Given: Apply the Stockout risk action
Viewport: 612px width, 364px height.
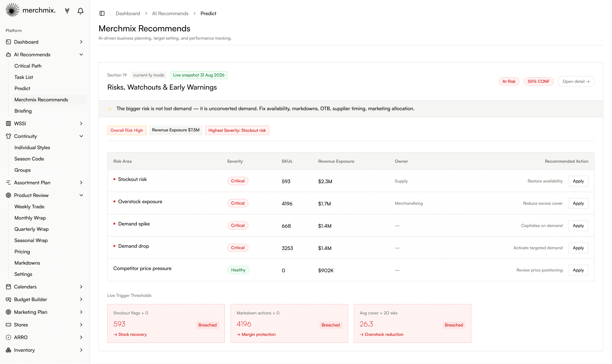Looking at the screenshot, I should pyautogui.click(x=578, y=181).
